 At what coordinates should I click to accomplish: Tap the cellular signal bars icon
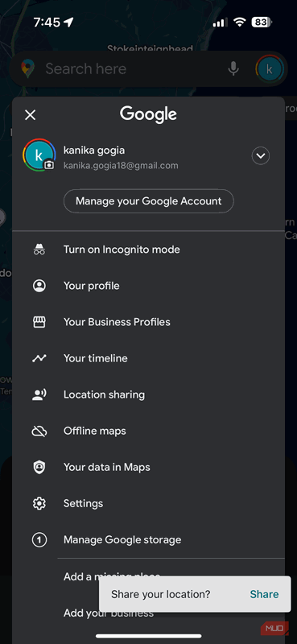(x=221, y=23)
